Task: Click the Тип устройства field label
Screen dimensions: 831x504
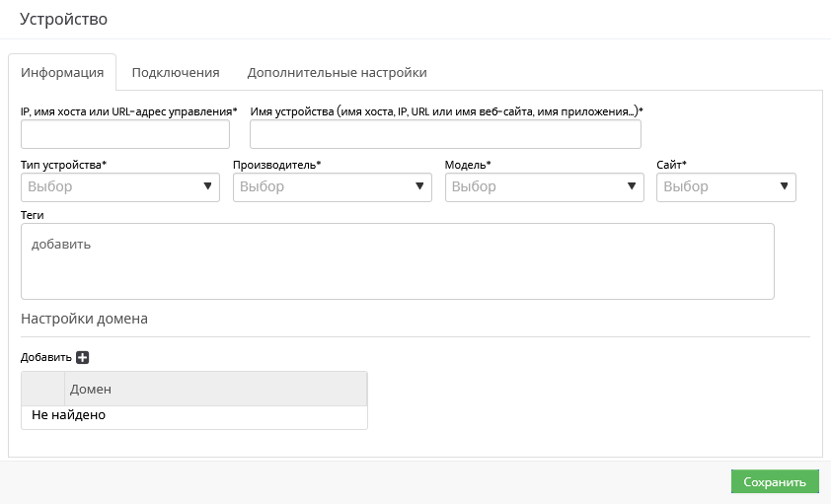Action: [63, 164]
